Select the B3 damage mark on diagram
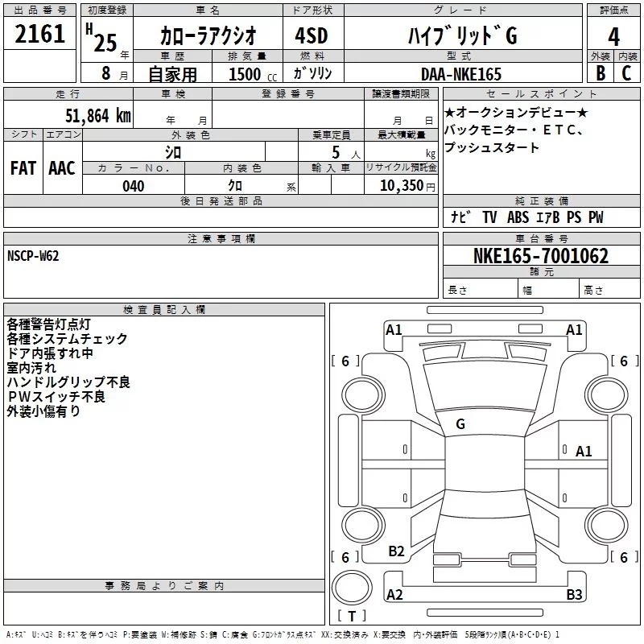 (x=574, y=594)
